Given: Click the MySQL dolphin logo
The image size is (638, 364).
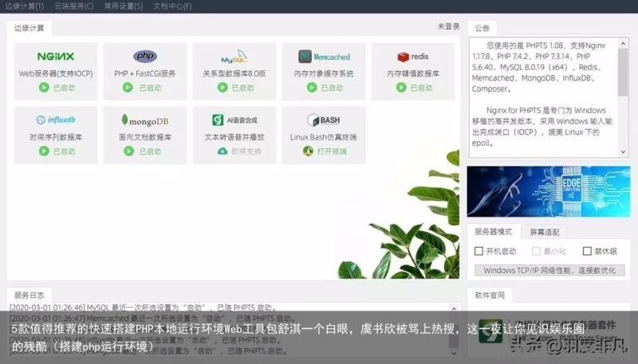Looking at the screenshot, I should [234, 57].
